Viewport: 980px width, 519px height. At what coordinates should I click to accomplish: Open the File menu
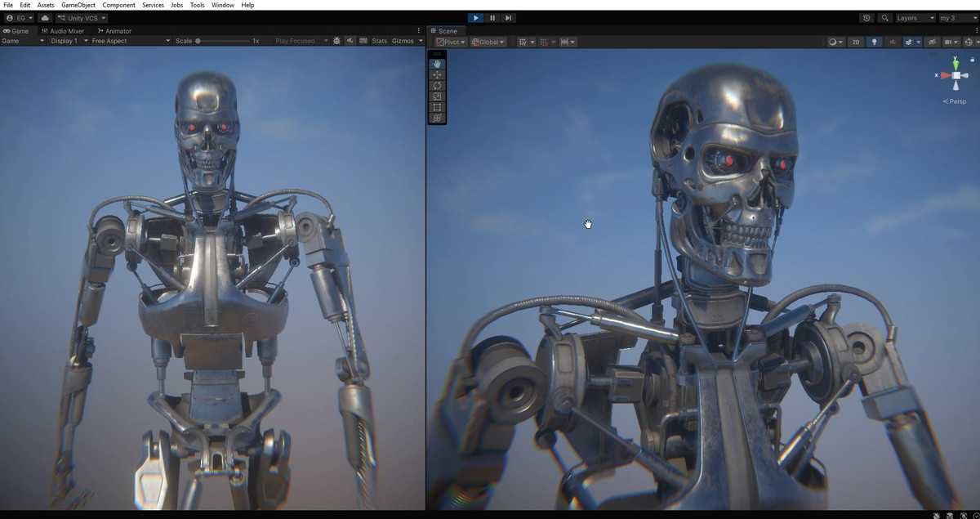click(8, 5)
